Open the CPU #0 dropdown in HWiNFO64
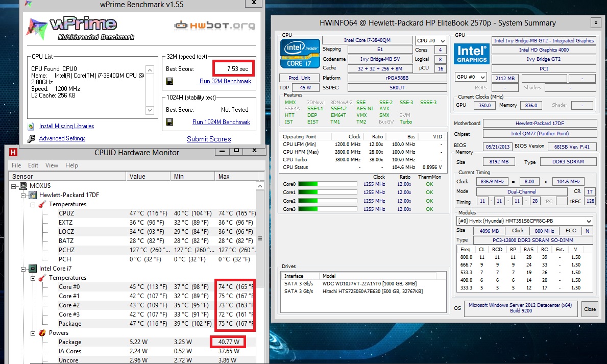This screenshot has height=364, width=607. (x=431, y=41)
